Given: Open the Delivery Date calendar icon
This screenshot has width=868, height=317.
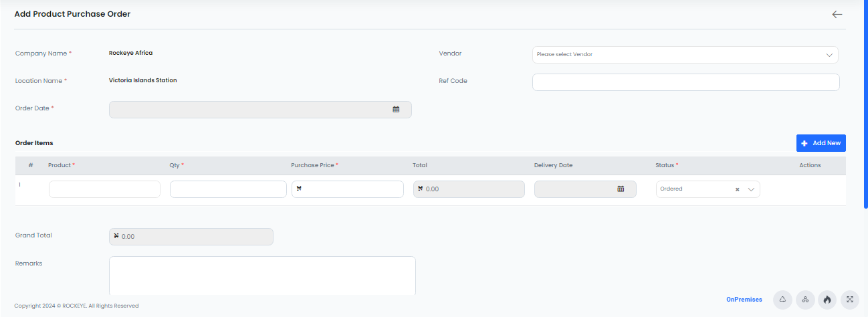Looking at the screenshot, I should (621, 189).
